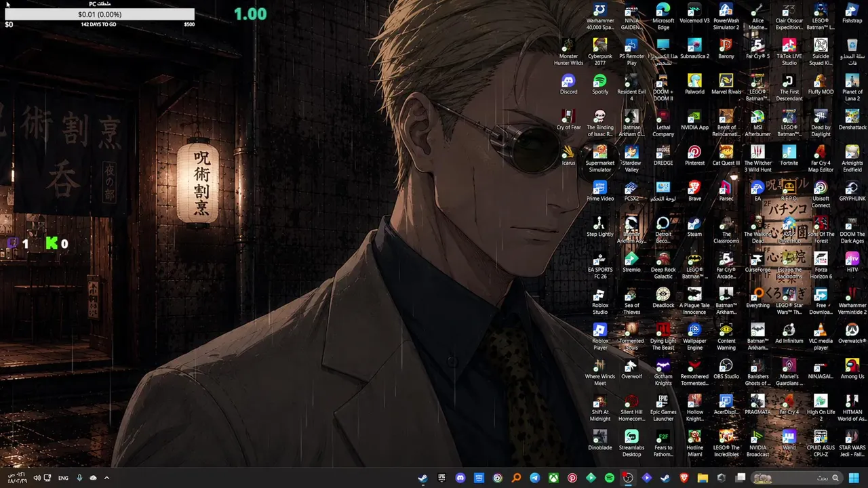Click the Barony game shortcut

pos(726,49)
